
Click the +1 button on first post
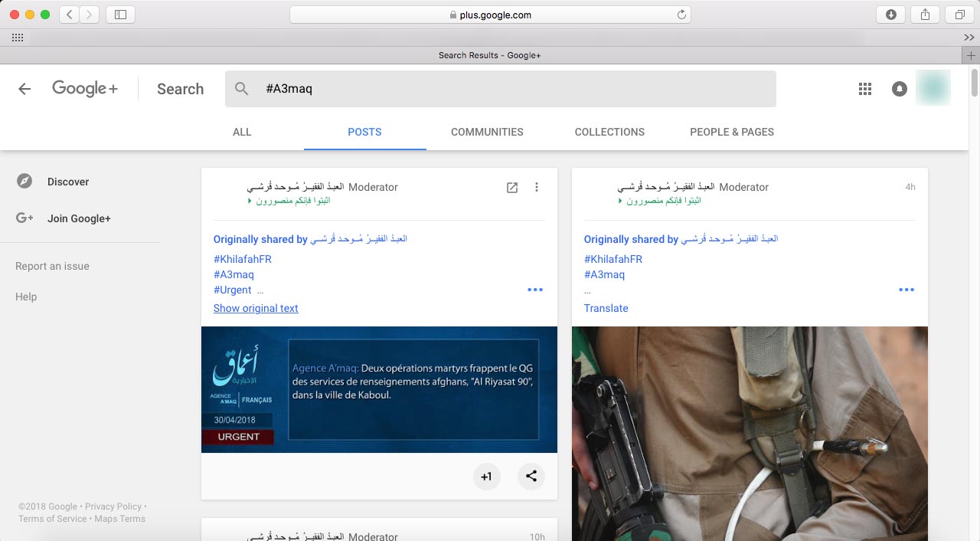tap(486, 477)
